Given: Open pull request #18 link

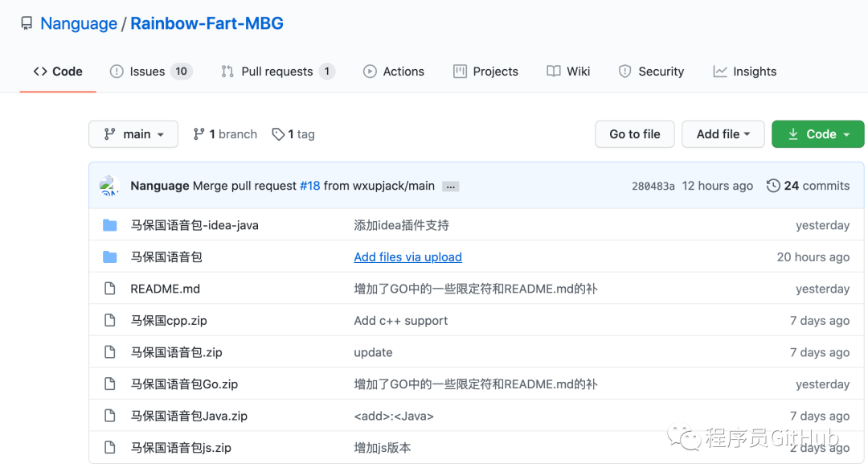Looking at the screenshot, I should [x=309, y=186].
